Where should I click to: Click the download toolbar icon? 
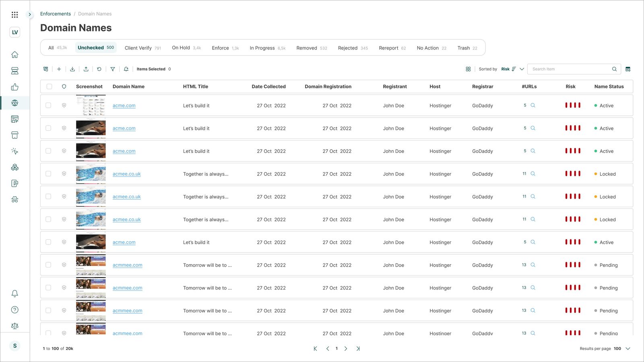point(72,69)
